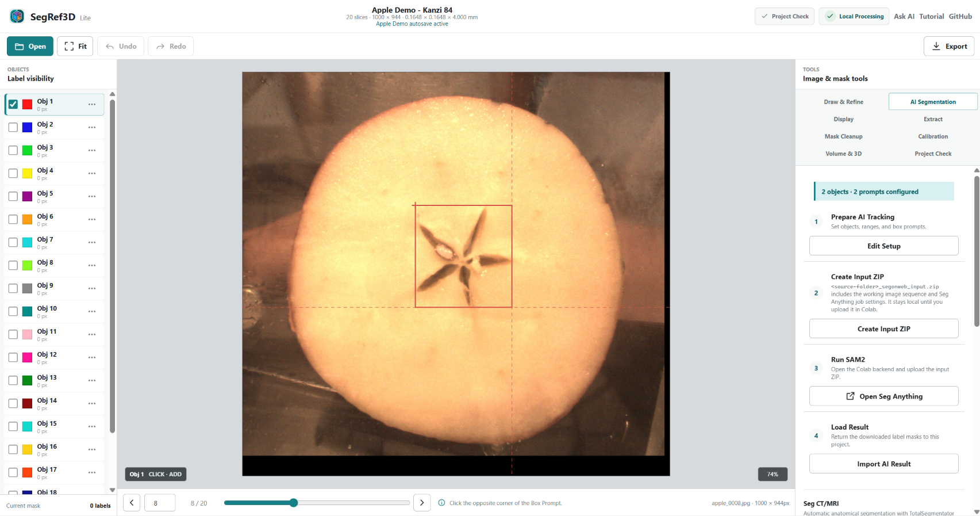This screenshot has height=516, width=980.
Task: Open the Obj 16 more-options ellipsis
Action: click(92, 449)
